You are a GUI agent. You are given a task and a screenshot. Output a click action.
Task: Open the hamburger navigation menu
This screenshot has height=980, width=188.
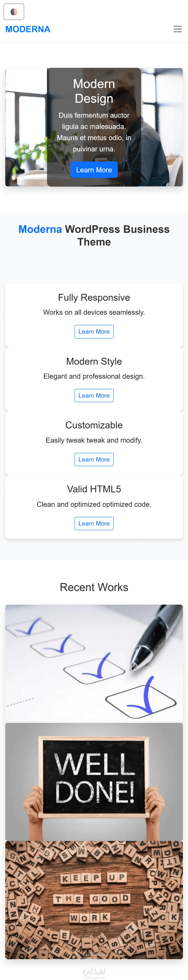click(177, 29)
